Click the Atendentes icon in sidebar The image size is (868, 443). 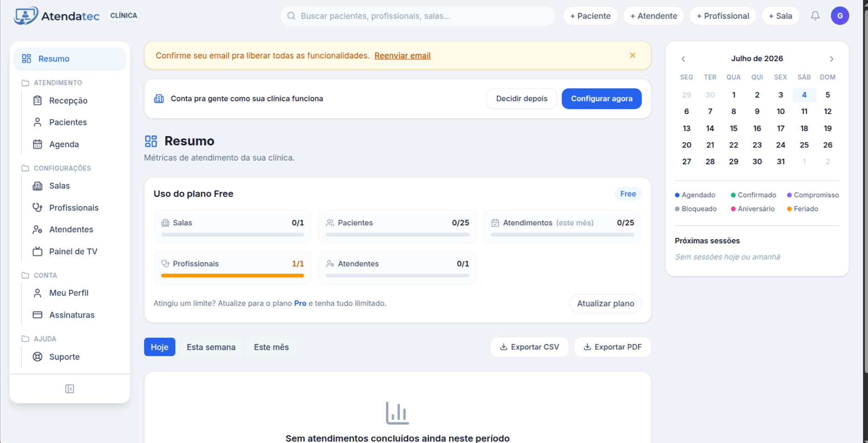38,229
